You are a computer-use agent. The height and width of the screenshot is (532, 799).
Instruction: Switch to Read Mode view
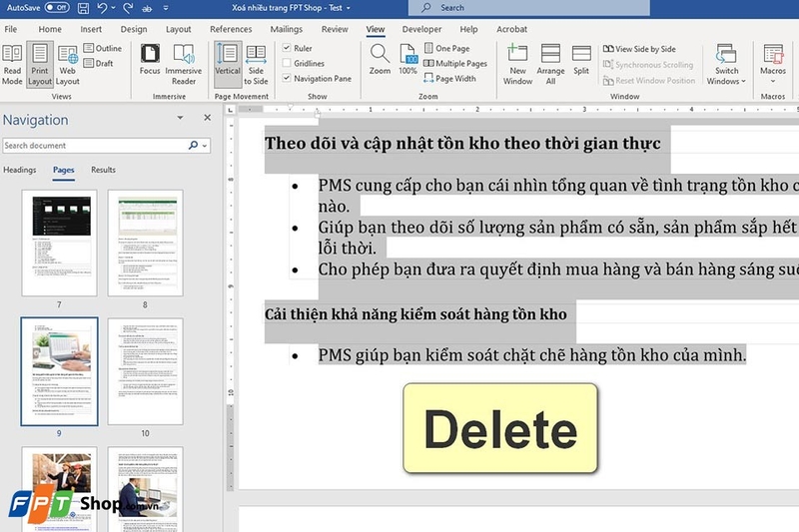pyautogui.click(x=12, y=65)
